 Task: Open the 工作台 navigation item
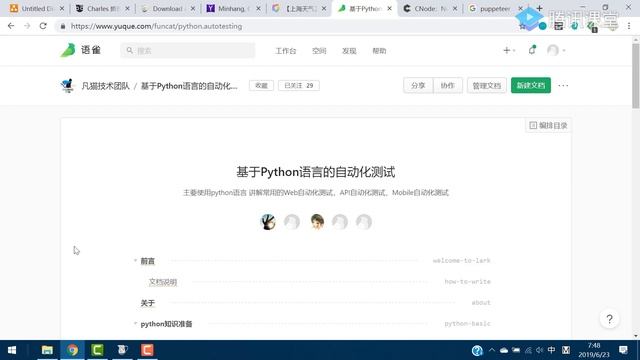[285, 51]
